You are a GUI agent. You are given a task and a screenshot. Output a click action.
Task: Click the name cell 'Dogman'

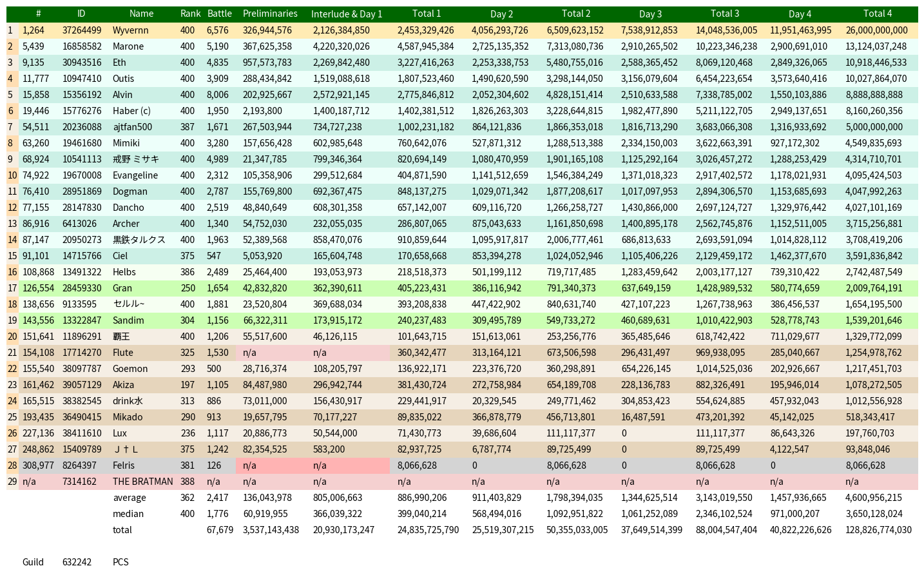(x=130, y=191)
